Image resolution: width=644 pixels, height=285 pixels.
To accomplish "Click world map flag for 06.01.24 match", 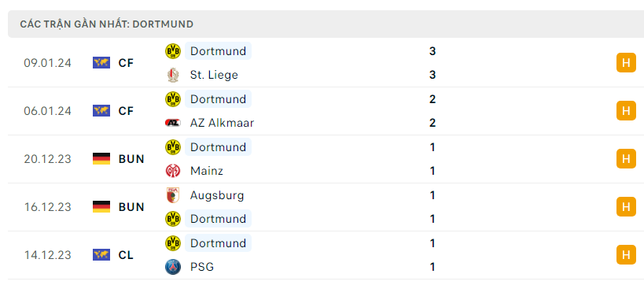I will tap(101, 111).
